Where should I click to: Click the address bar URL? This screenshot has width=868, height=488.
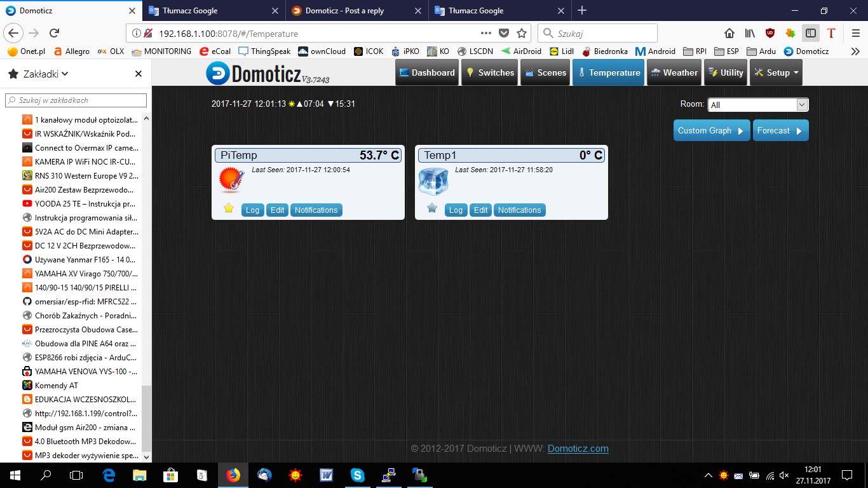click(228, 34)
